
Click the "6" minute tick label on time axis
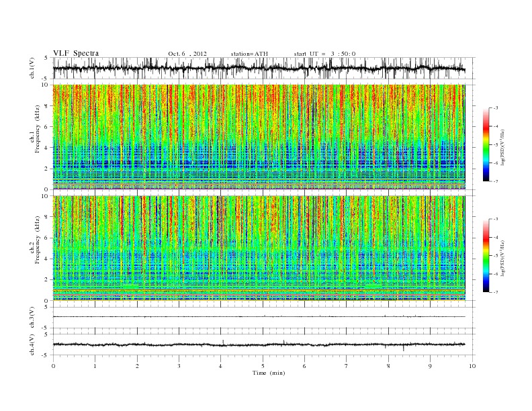click(305, 366)
